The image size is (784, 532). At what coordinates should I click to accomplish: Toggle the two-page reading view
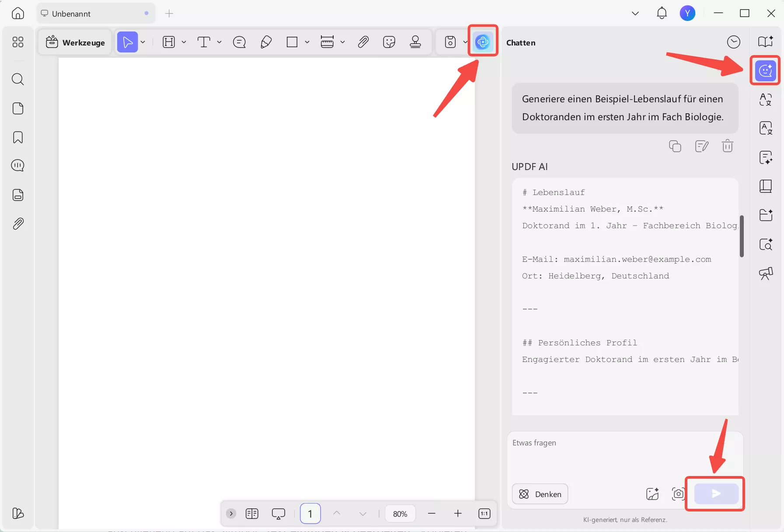click(x=252, y=514)
